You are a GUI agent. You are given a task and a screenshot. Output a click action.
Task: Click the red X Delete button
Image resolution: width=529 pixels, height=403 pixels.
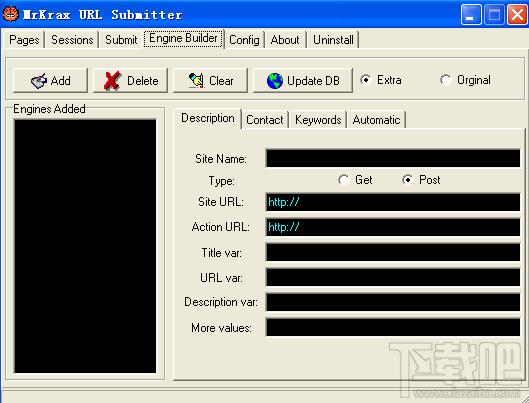pos(130,80)
